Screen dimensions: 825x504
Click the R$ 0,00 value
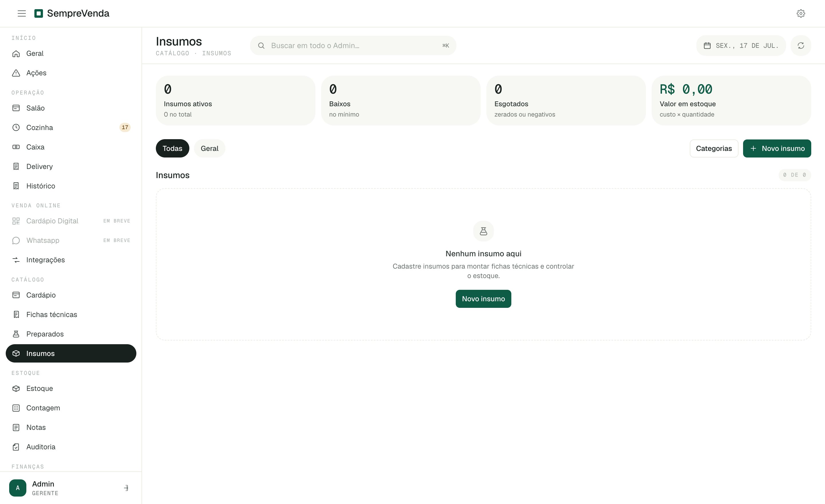(686, 89)
